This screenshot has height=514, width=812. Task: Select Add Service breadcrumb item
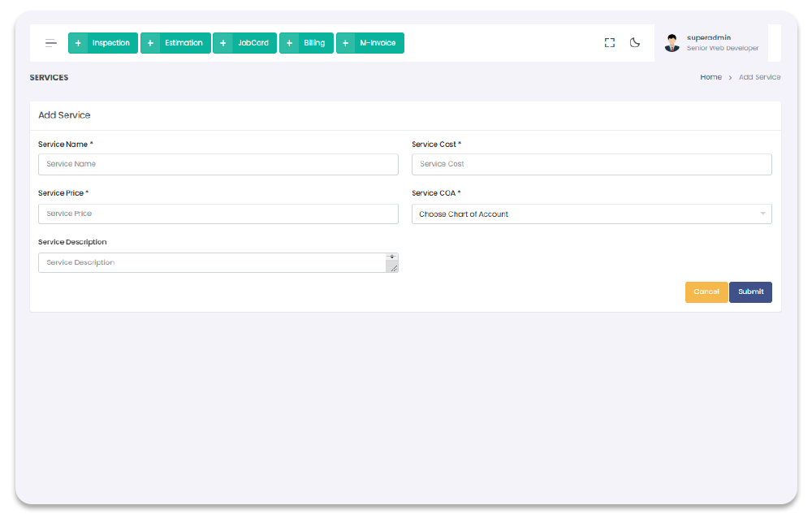coord(759,77)
